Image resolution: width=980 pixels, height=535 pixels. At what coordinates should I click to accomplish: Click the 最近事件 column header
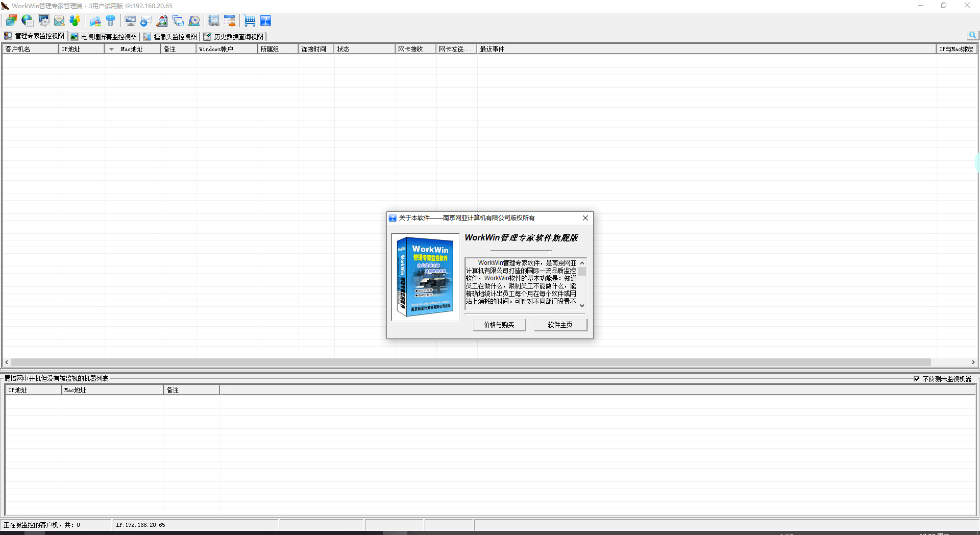click(707, 49)
